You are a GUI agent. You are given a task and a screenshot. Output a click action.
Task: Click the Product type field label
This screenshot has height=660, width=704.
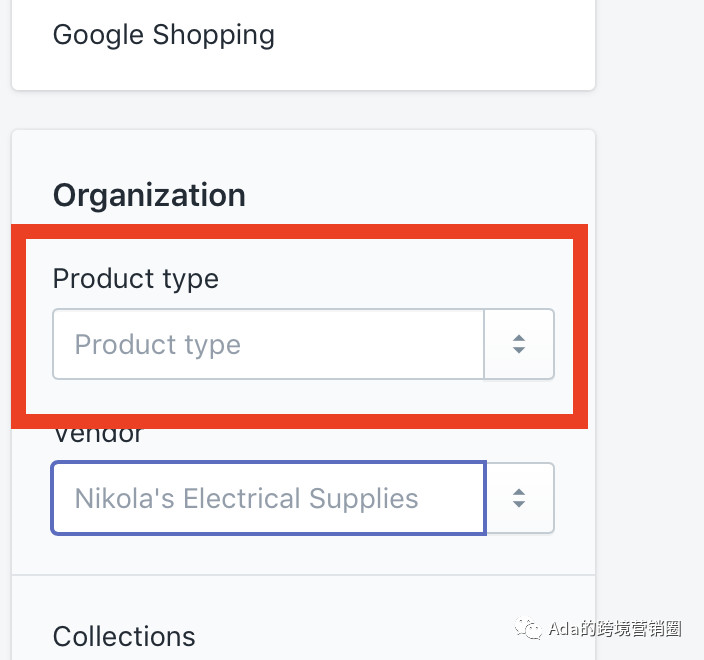pyautogui.click(x=135, y=278)
